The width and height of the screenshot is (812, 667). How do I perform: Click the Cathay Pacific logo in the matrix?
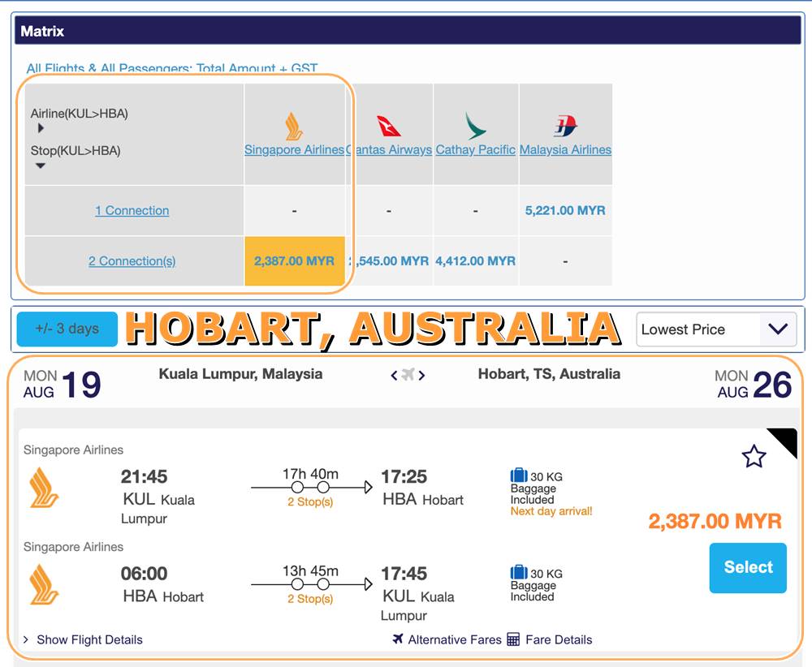[475, 127]
